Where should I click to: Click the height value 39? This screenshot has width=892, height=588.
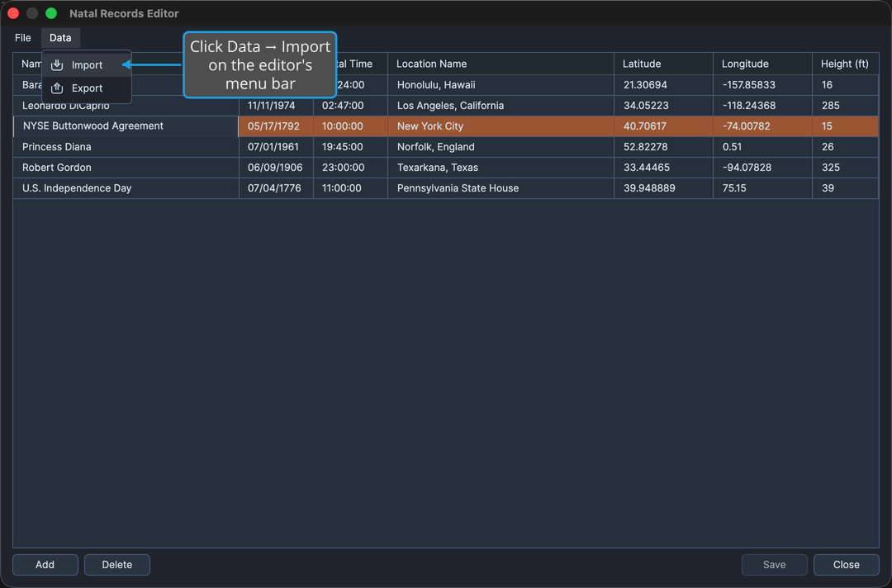[x=846, y=188]
